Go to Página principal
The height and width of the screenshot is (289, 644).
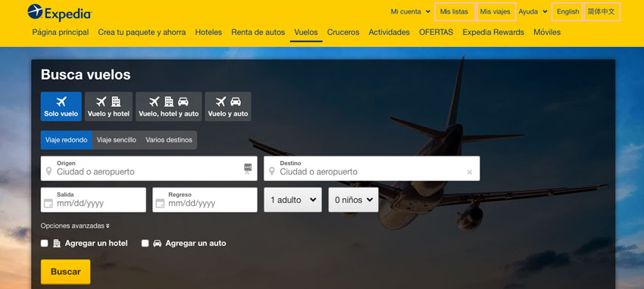(61, 32)
